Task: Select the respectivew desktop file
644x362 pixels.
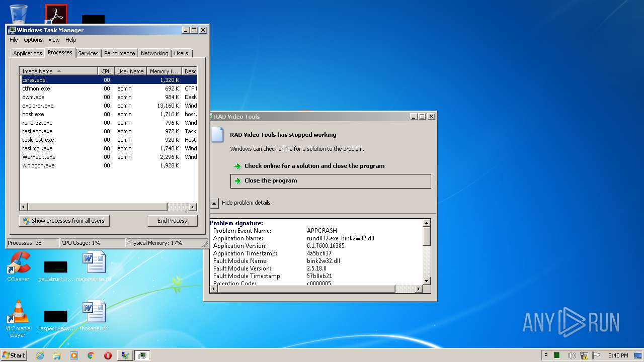Action: [x=56, y=320]
